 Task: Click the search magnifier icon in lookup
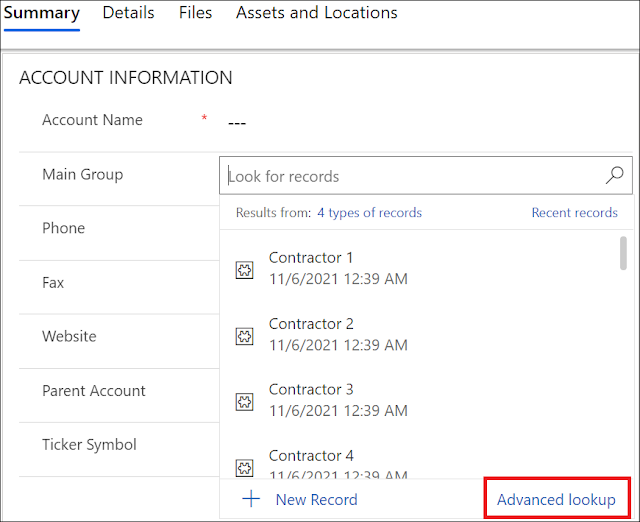coord(614,176)
